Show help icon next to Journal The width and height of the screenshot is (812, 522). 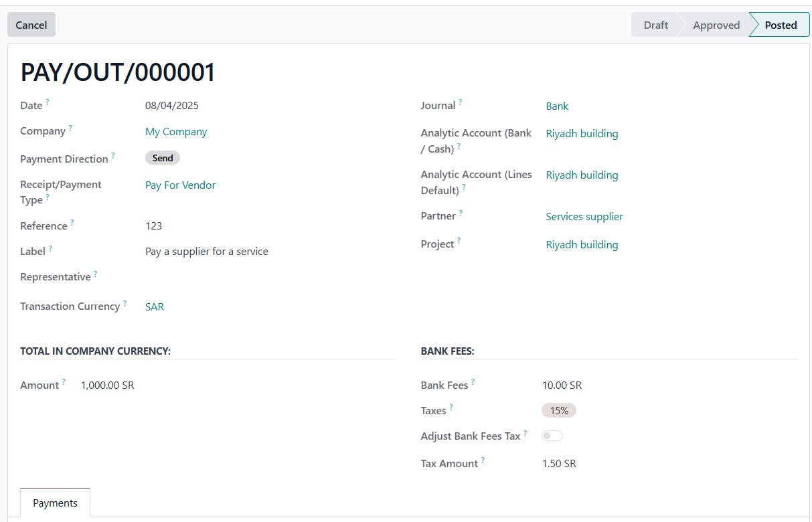pos(461,102)
